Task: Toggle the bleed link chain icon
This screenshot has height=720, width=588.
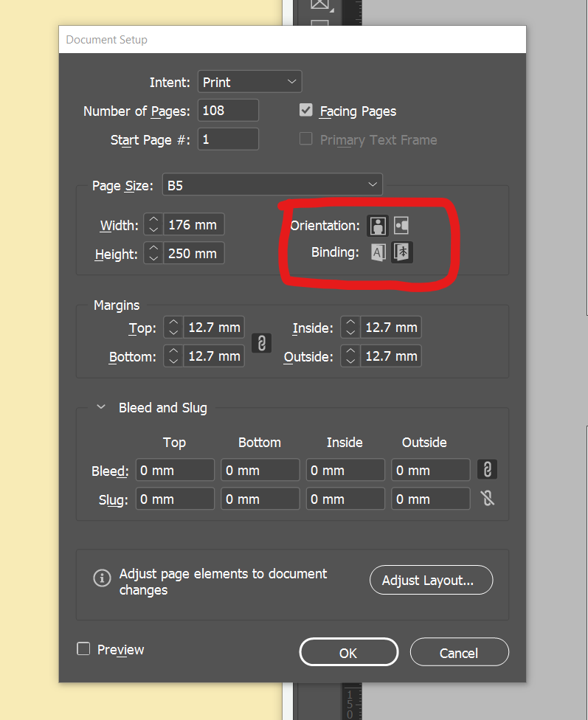Action: [x=488, y=469]
